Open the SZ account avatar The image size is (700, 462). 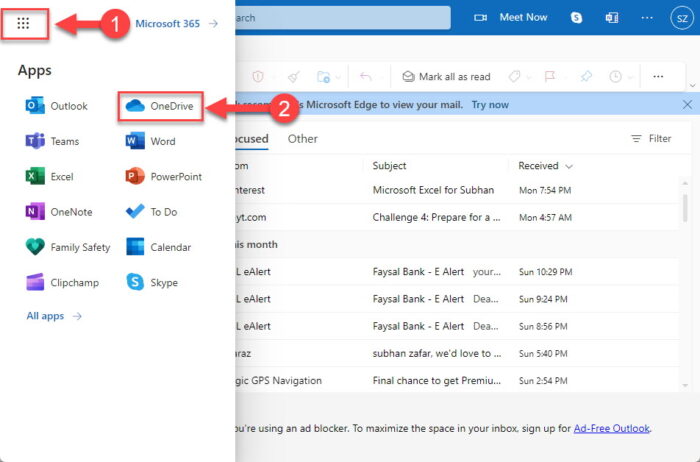tap(682, 18)
